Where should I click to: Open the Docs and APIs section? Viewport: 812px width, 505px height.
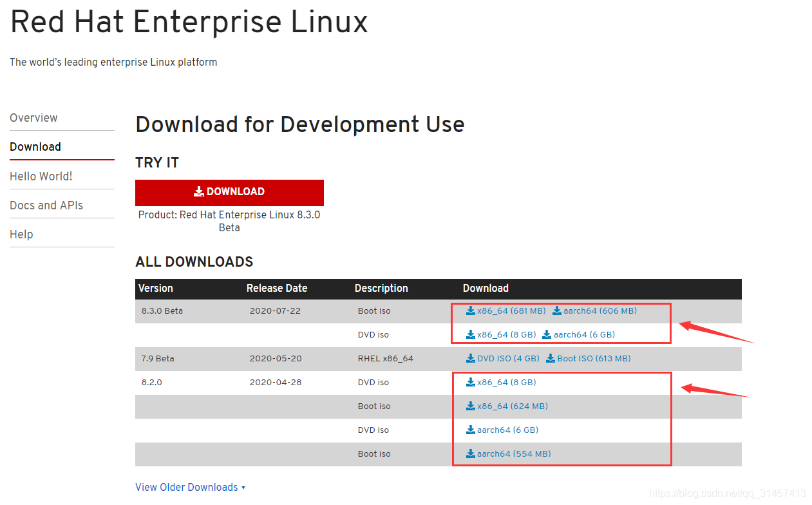pos(46,205)
